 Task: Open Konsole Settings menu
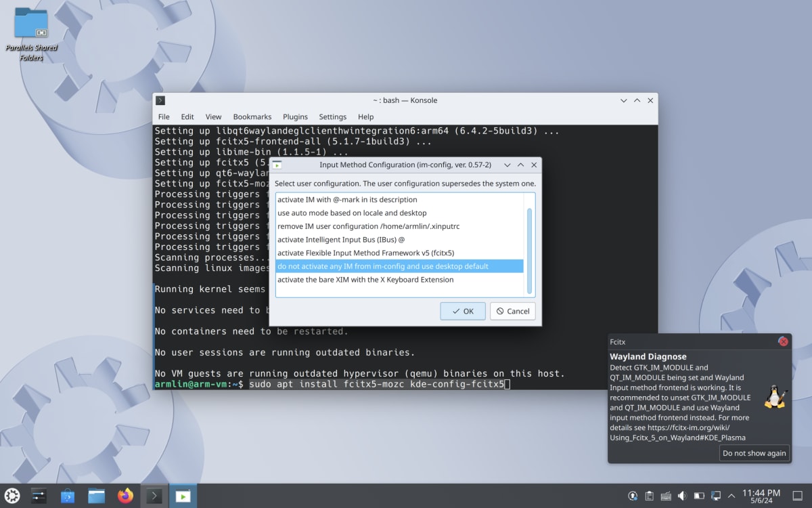(x=332, y=117)
